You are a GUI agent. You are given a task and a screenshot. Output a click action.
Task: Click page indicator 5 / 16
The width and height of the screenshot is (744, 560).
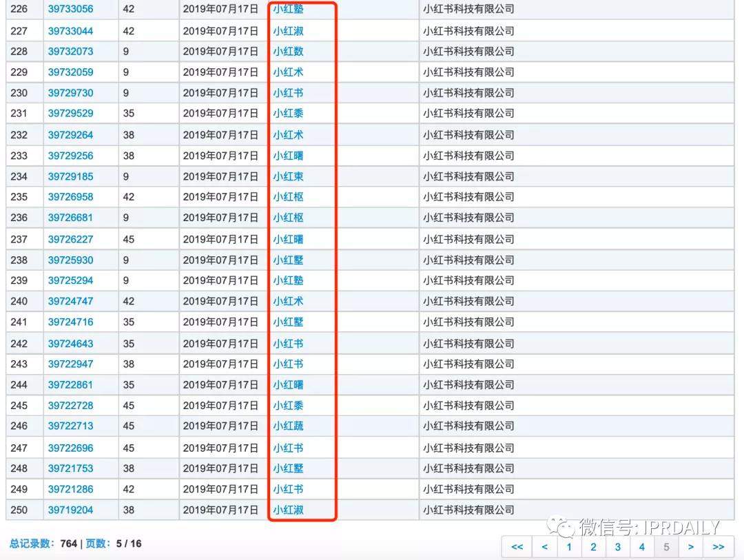(129, 543)
